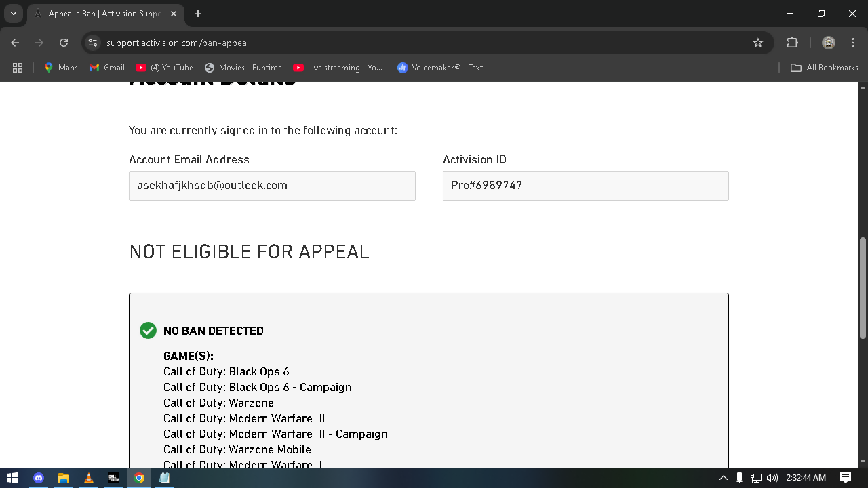View site information icon in address bar
The image size is (868, 488).
[94, 43]
